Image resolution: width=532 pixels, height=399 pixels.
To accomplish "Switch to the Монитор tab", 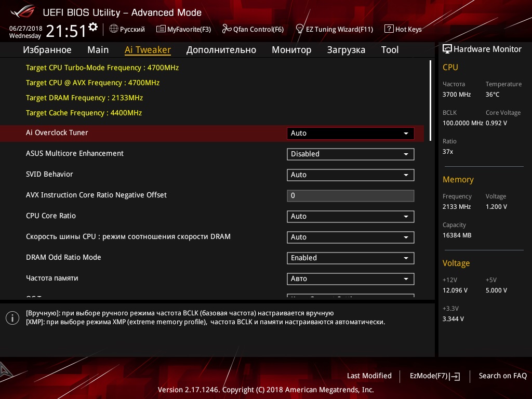I will tap(291, 50).
